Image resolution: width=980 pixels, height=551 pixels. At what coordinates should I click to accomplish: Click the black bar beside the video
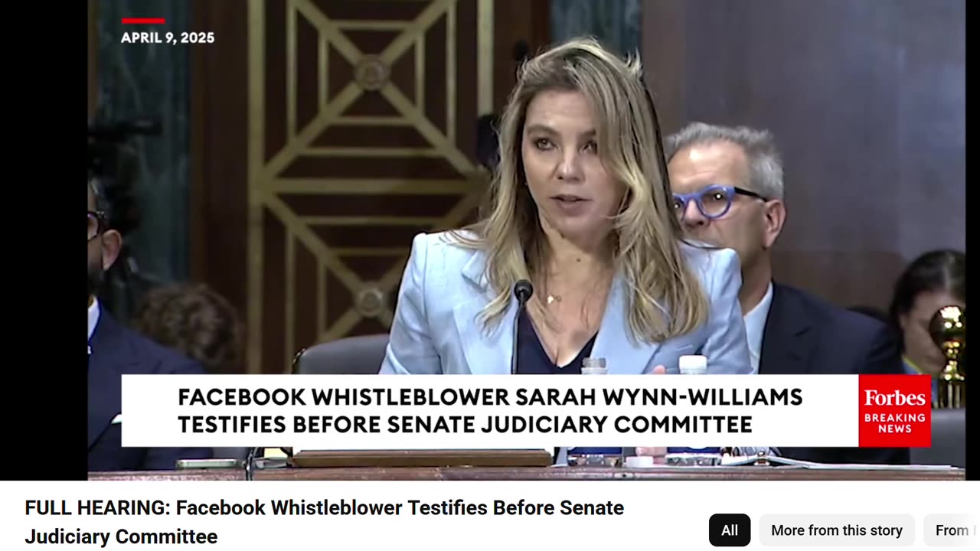tap(44, 240)
